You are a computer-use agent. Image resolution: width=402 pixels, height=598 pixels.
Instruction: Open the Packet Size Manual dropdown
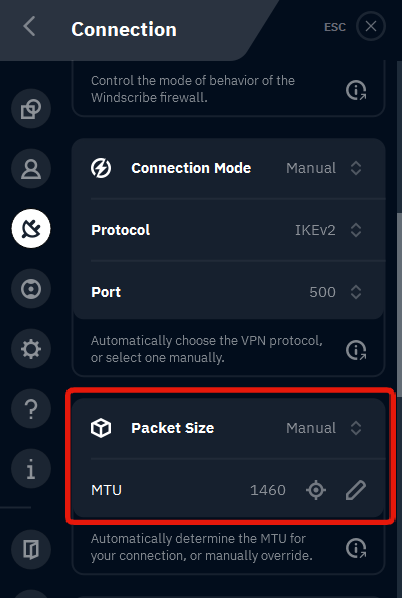click(324, 428)
